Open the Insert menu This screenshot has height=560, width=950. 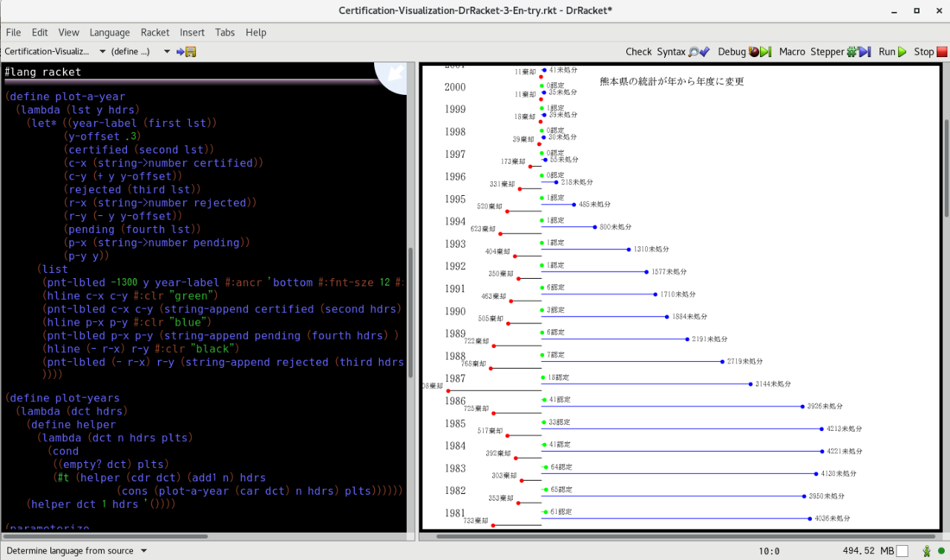point(192,33)
